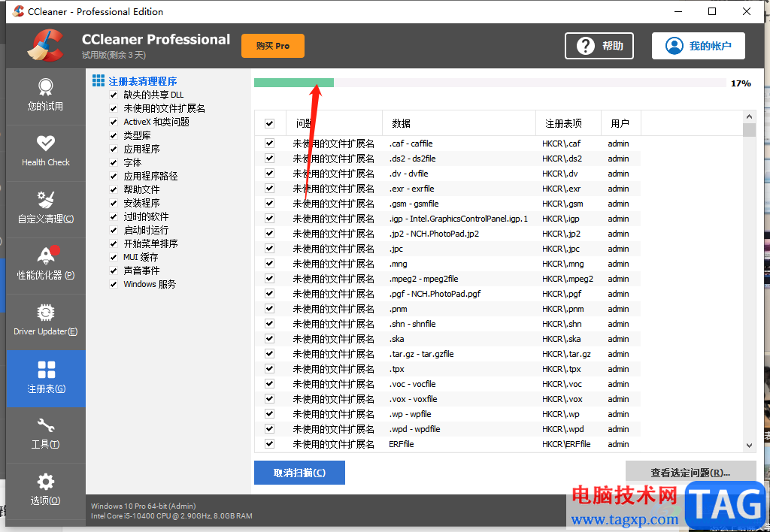This screenshot has height=532, width=770.
Task: Uncheck the .caf - caffile row checkbox
Action: 270,144
